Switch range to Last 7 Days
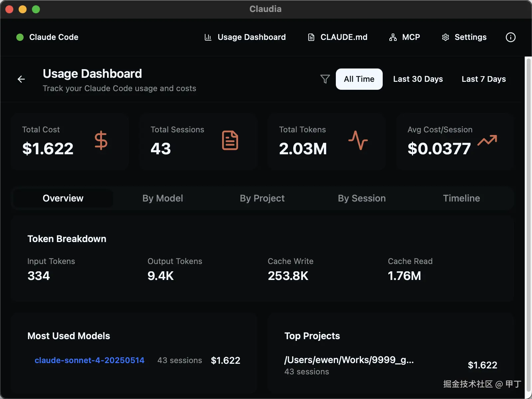Screen dimensions: 532x399 (484, 79)
